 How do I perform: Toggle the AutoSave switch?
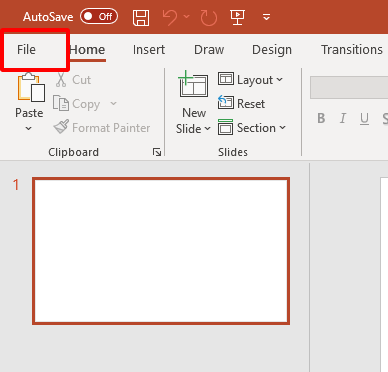99,16
